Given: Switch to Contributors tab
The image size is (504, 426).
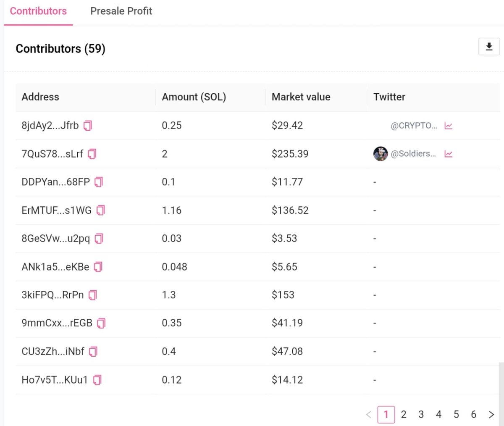Looking at the screenshot, I should coord(38,11).
